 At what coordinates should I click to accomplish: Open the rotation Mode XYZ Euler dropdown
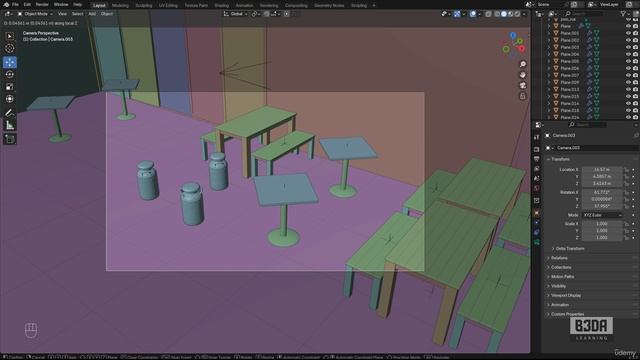pyautogui.click(x=602, y=215)
